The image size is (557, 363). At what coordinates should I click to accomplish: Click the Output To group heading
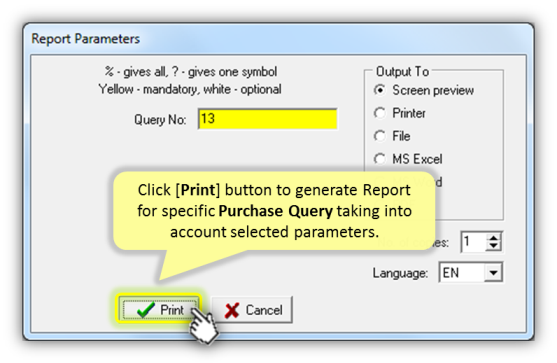coord(402,72)
